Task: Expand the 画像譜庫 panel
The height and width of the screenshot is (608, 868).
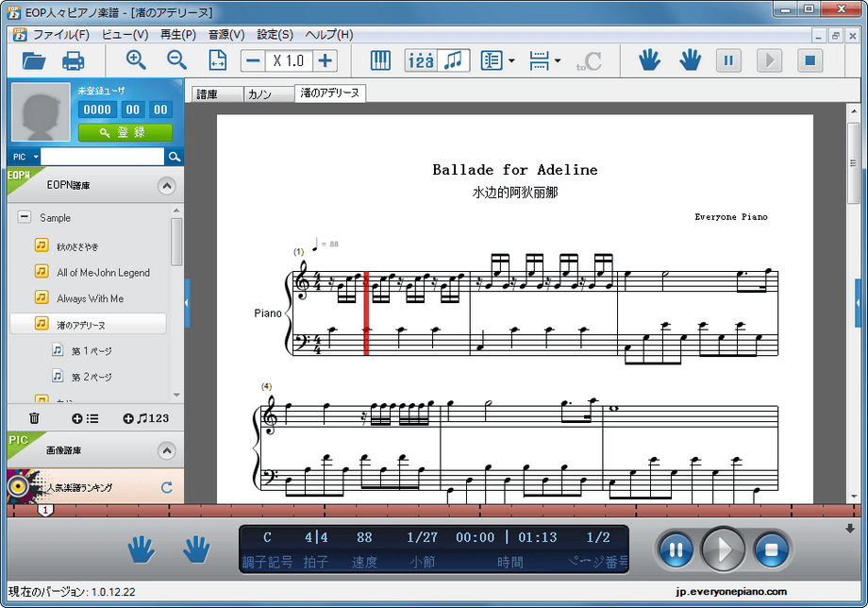Action: click(167, 450)
